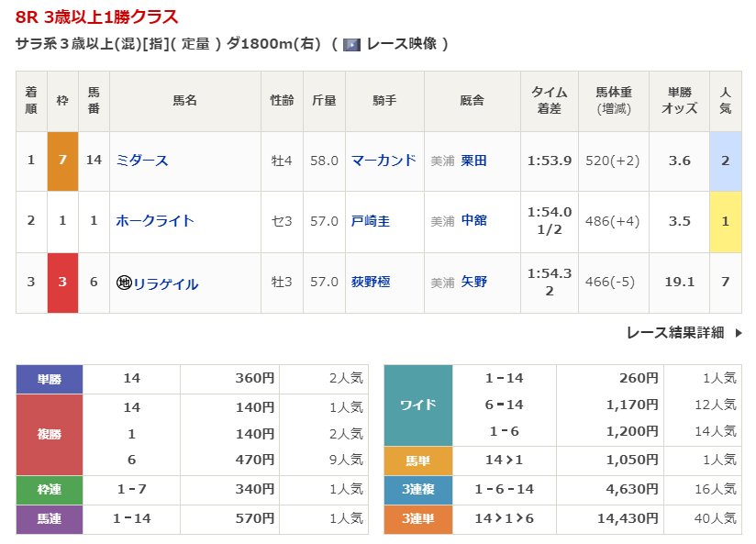Open trainer page 栗田
The width and height of the screenshot is (756, 544).
click(473, 161)
